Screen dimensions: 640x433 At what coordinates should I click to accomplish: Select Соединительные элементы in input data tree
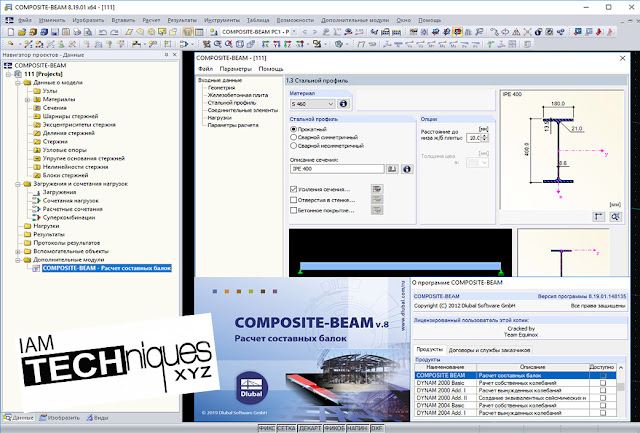[242, 110]
